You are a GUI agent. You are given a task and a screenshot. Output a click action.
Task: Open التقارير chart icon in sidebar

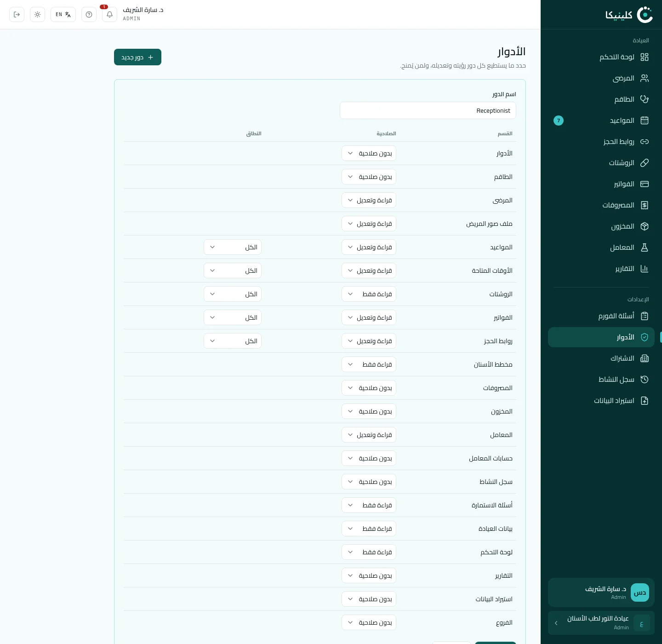tap(645, 269)
